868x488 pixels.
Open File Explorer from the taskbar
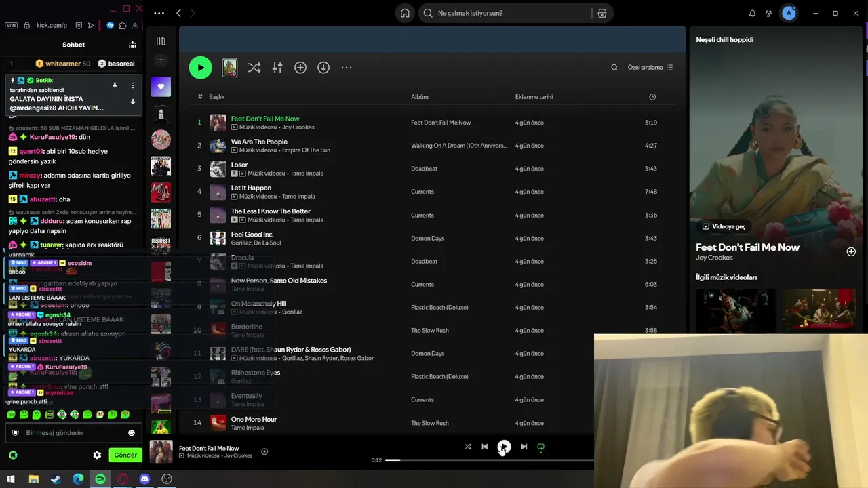(x=33, y=479)
